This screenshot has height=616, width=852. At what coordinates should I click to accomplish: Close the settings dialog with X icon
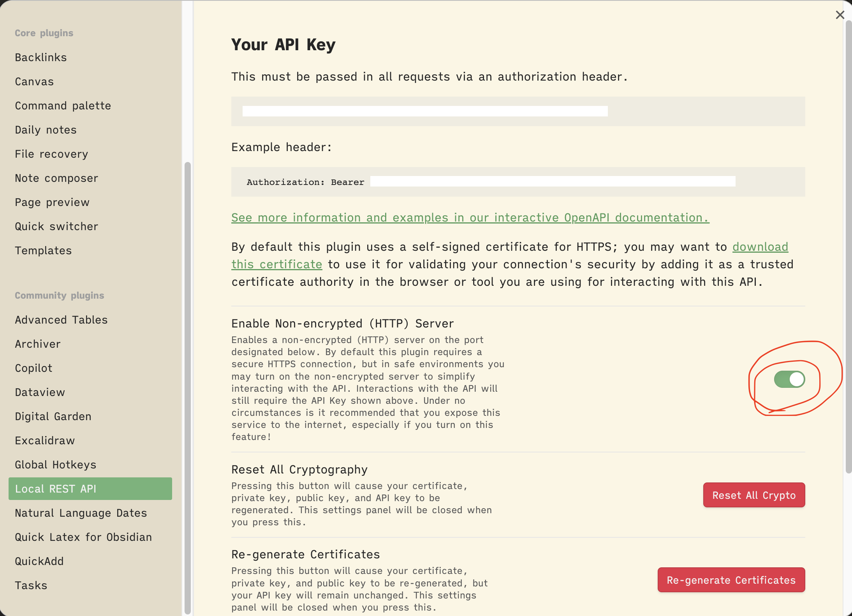pos(840,15)
